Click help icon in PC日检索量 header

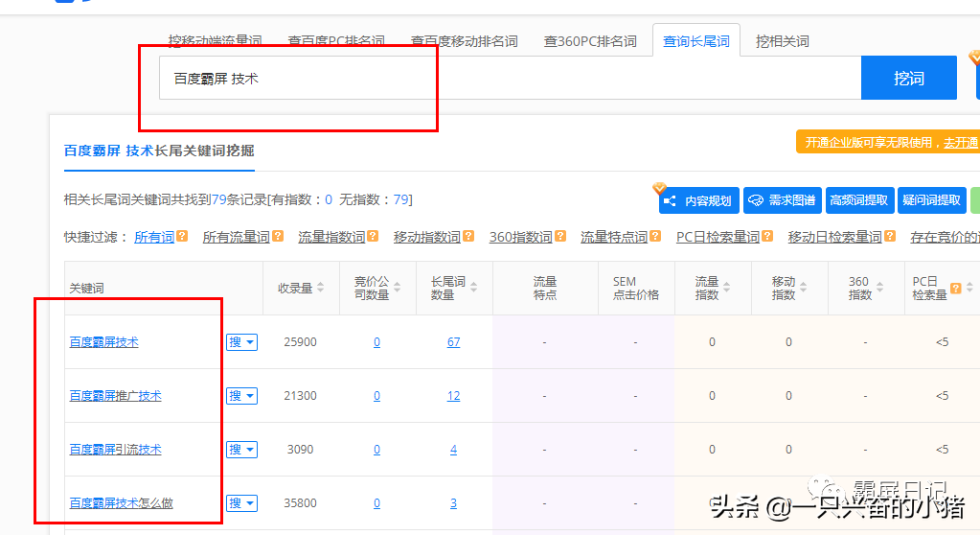pos(955,288)
